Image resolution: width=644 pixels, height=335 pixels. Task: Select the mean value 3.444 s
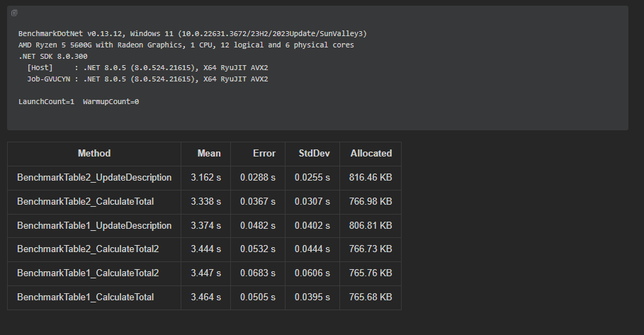(x=205, y=249)
